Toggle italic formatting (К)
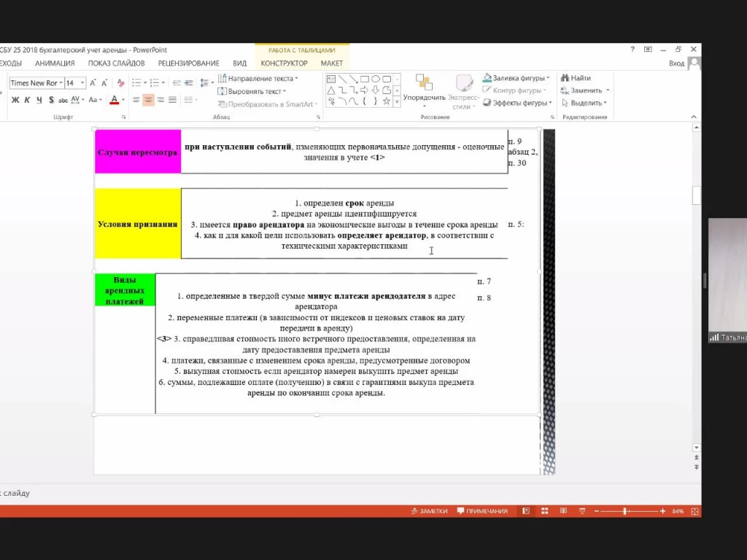Screen dimensions: 747x560 (x=27, y=100)
